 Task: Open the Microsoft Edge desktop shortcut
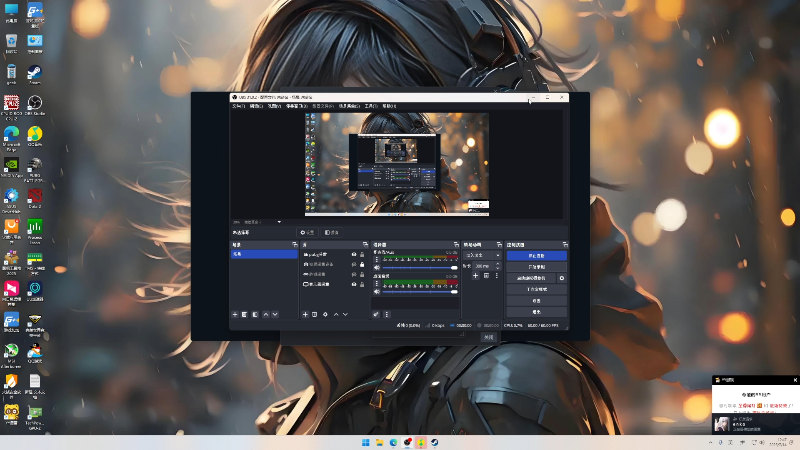(x=11, y=139)
